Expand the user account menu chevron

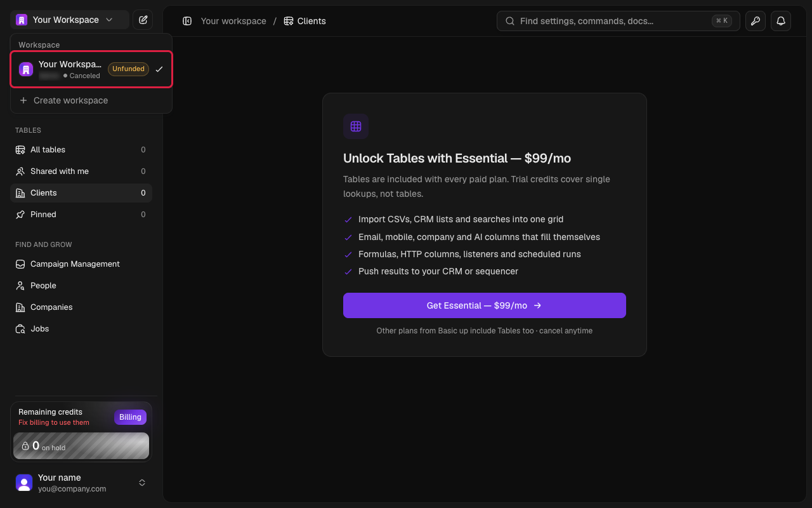142,483
